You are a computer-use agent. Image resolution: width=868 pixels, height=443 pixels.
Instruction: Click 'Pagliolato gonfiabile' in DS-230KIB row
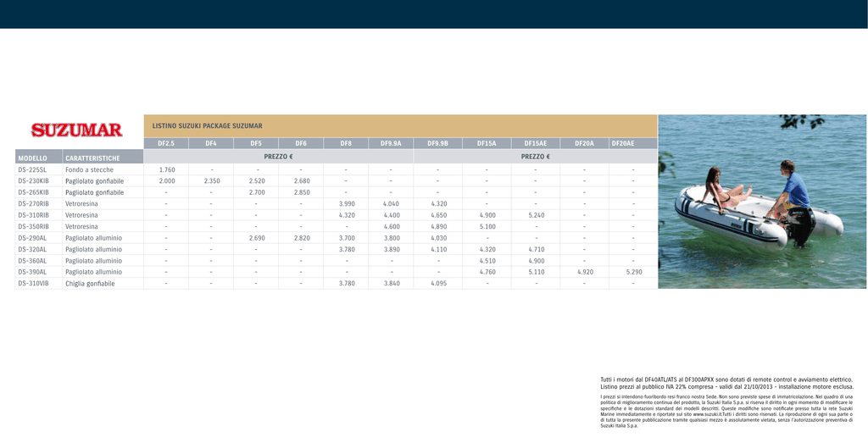94,181
